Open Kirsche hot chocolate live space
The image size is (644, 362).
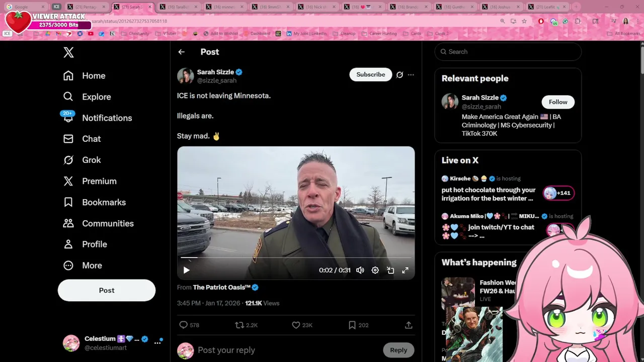[x=489, y=194]
